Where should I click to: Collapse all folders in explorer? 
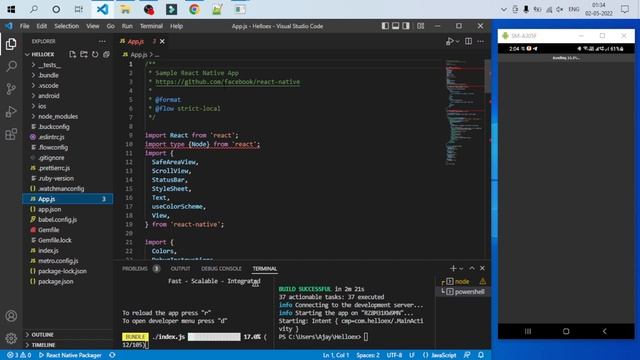pyautogui.click(x=106, y=54)
